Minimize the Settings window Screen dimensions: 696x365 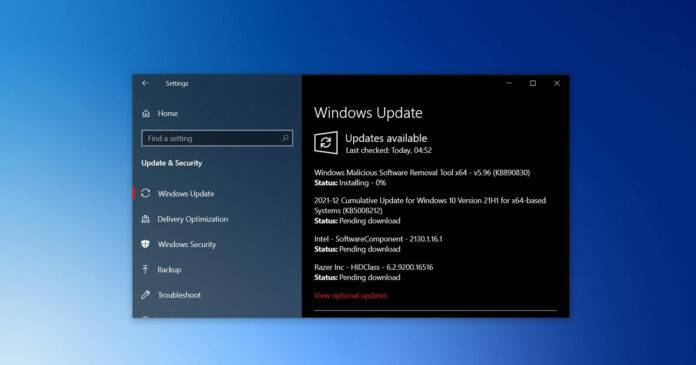coord(509,83)
